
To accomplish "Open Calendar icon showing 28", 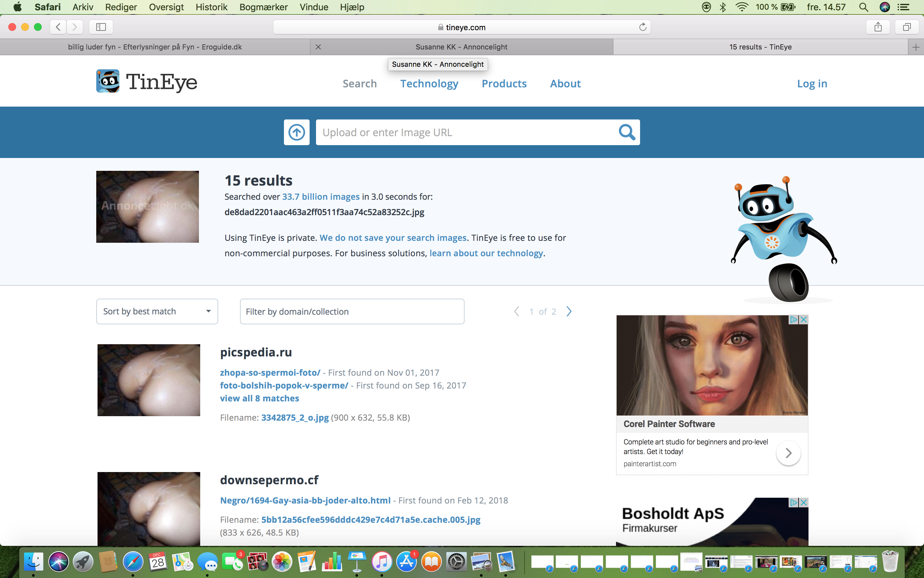I will 158,562.
